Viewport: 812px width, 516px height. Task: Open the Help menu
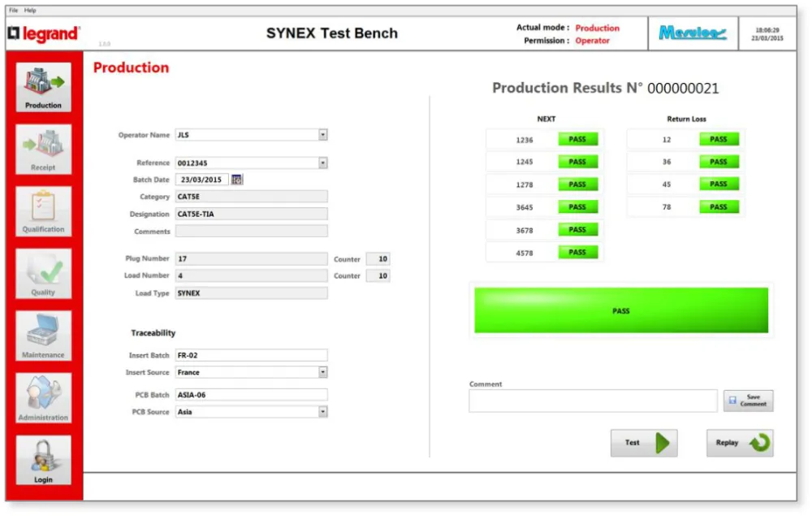(x=30, y=10)
